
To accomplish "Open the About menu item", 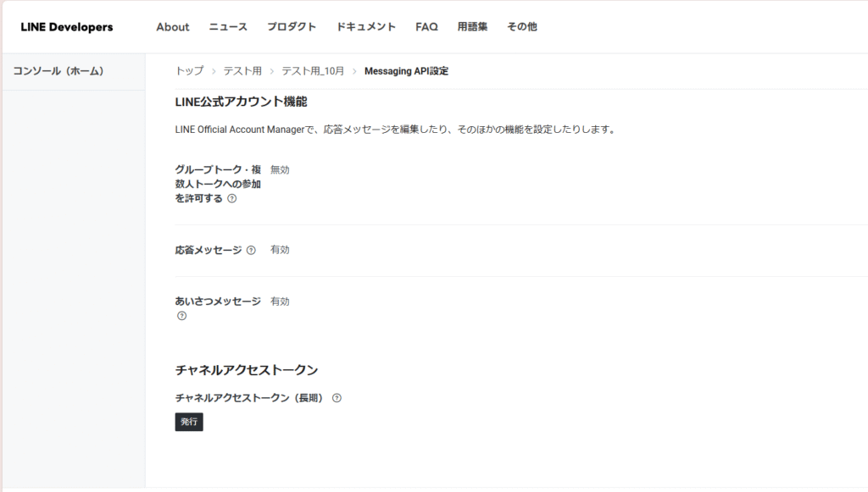I will [173, 27].
